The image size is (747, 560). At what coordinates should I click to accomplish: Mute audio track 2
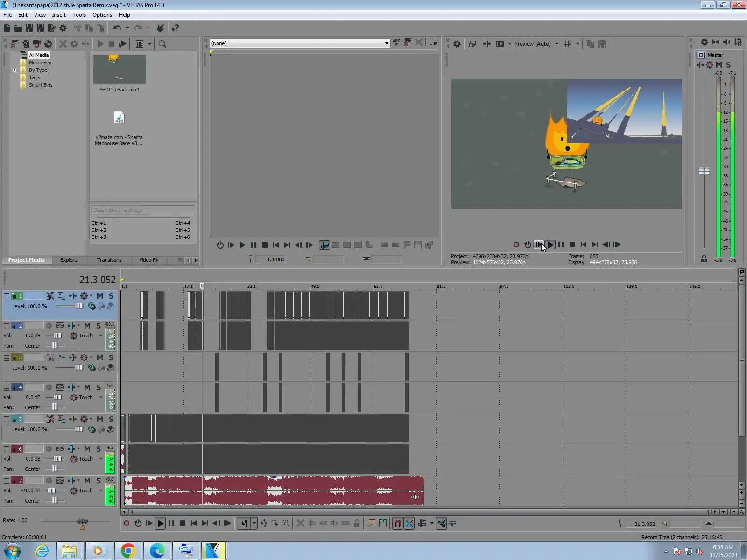click(x=87, y=326)
